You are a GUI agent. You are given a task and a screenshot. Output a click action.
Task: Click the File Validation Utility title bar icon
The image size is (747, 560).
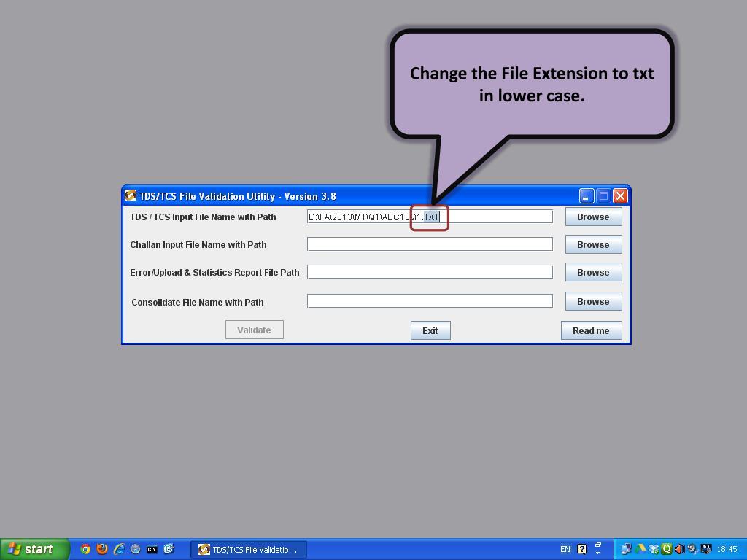click(130, 195)
